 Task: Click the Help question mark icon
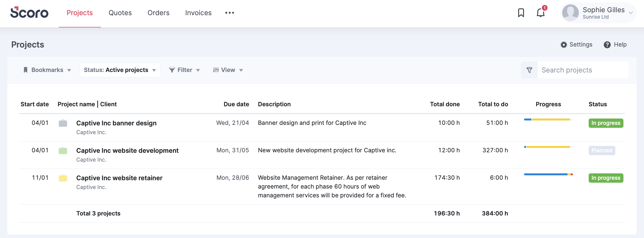click(607, 45)
